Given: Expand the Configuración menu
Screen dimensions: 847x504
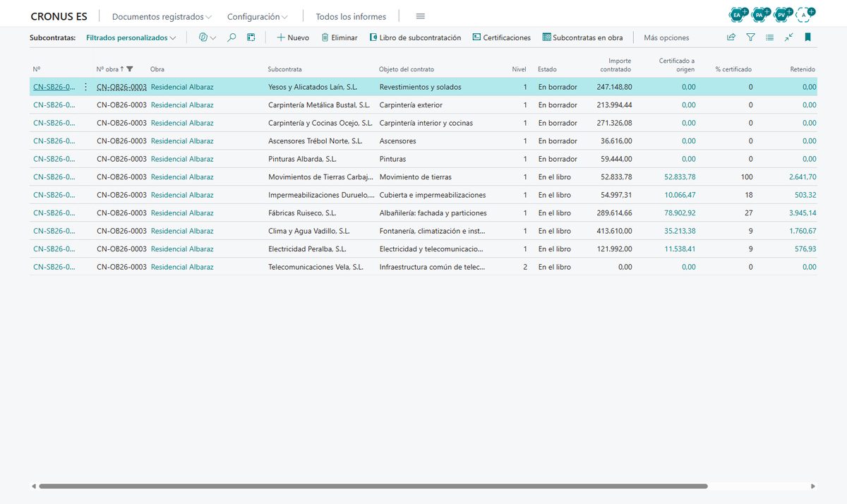Looking at the screenshot, I should pos(258,16).
